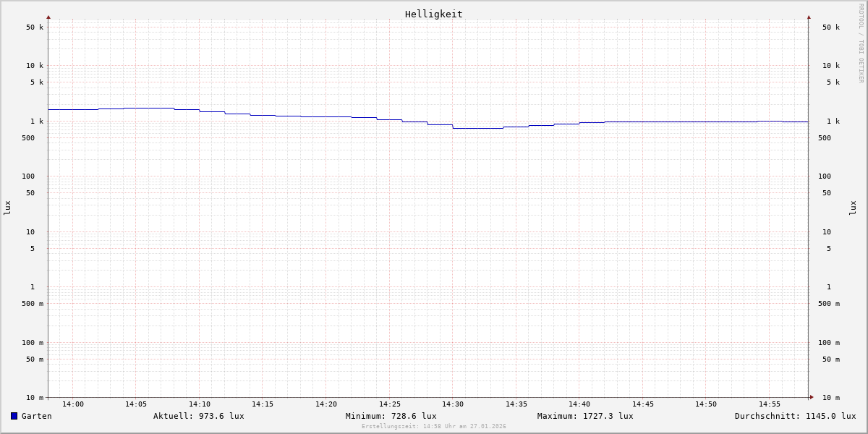Click the blue Garten legend color square
The image size is (868, 434).
[14, 416]
